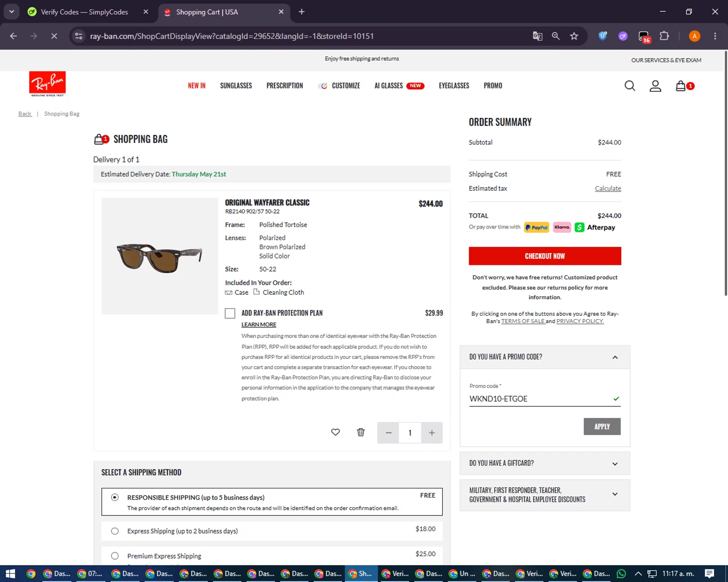View site information icon in address bar
728x582 pixels.
click(79, 36)
